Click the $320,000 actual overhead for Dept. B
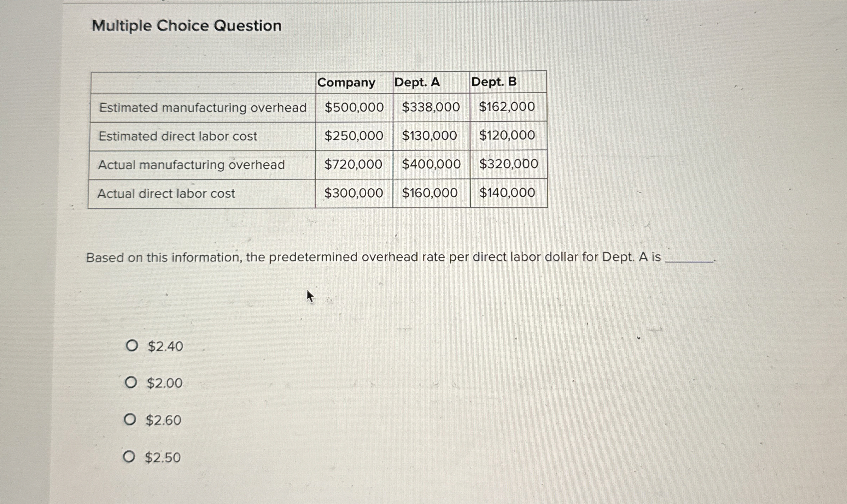Viewport: 847px width, 504px height. [x=508, y=164]
